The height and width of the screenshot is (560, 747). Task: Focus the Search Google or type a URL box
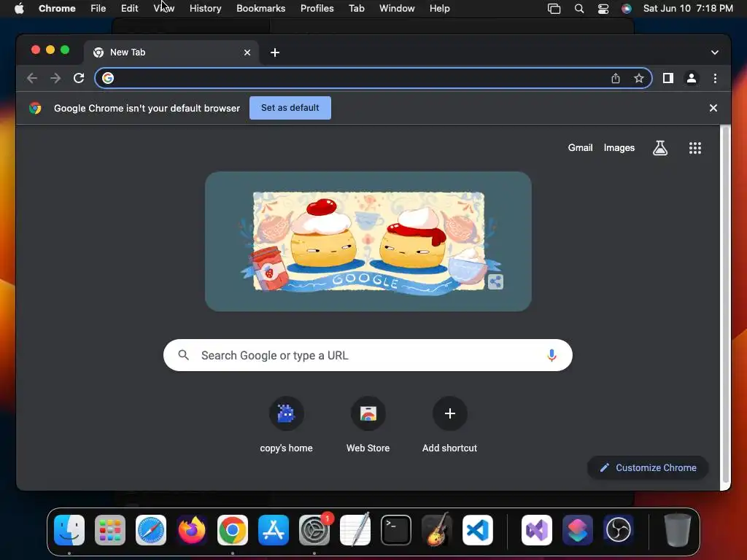[368, 355]
